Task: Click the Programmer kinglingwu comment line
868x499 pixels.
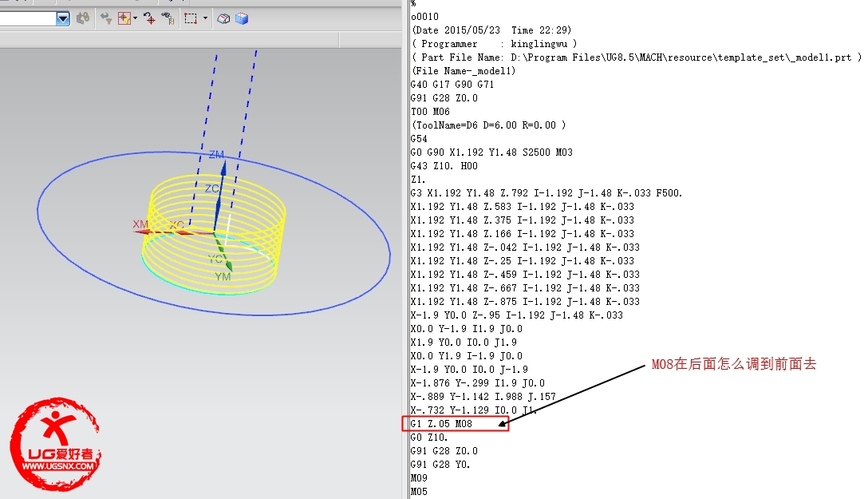Action: tap(494, 44)
